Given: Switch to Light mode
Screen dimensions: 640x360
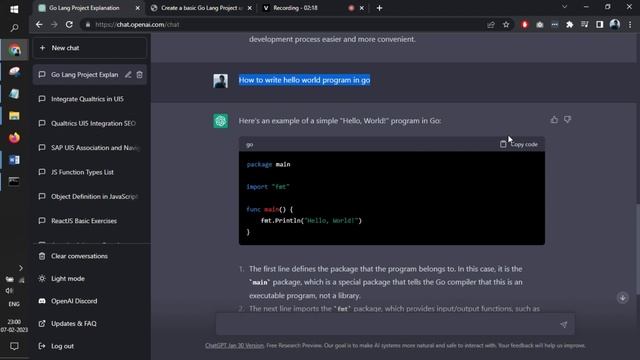Looking at the screenshot, I should click(89, 279).
